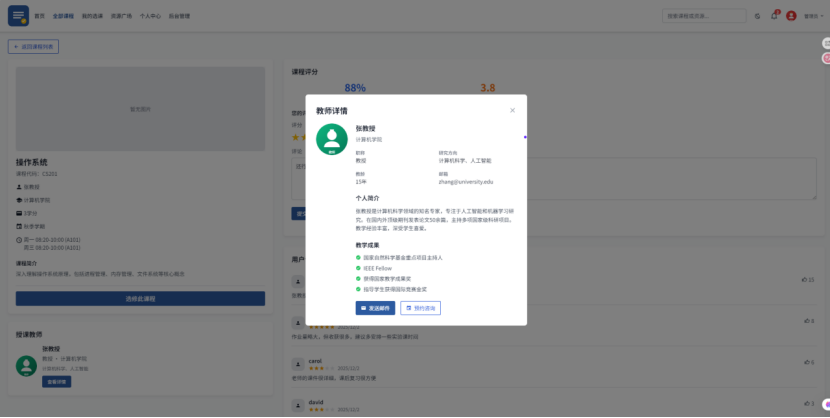
Task: Open the 资源广场 nav item
Action: 121,16
